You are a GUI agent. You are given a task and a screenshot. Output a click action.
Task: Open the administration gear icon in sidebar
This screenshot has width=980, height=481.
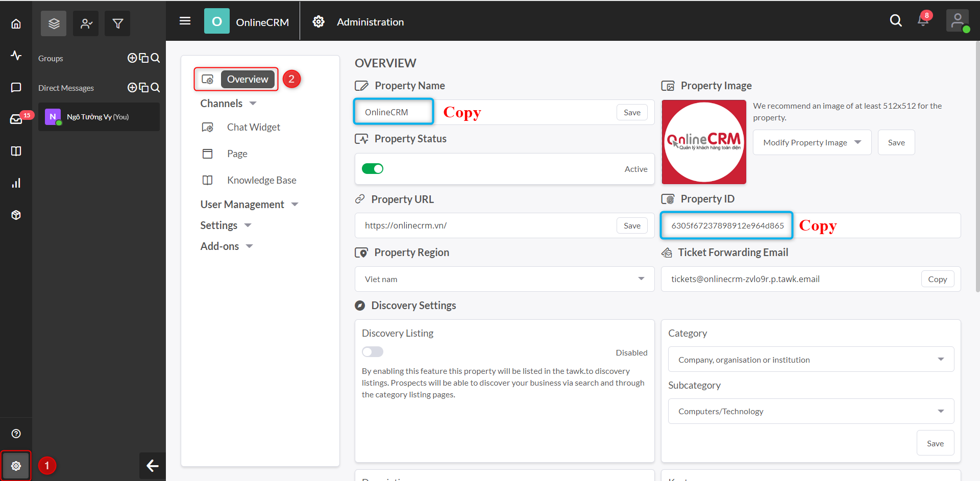pyautogui.click(x=16, y=466)
